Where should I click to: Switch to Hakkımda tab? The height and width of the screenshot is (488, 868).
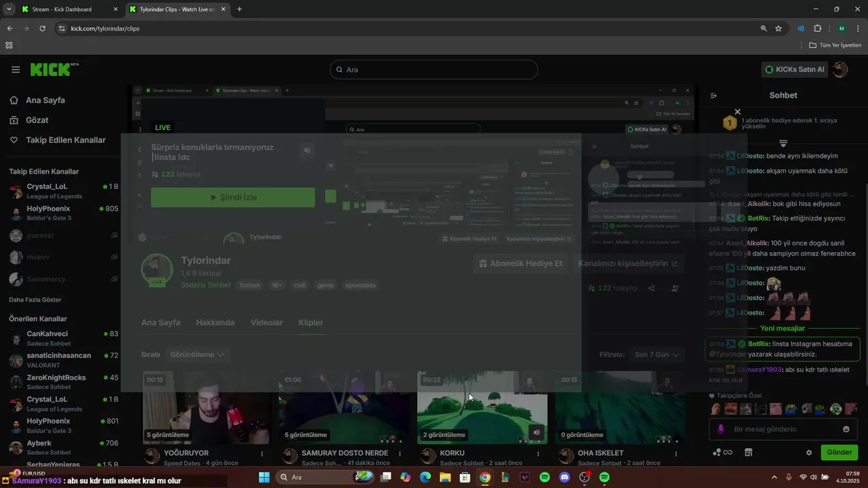tap(215, 323)
